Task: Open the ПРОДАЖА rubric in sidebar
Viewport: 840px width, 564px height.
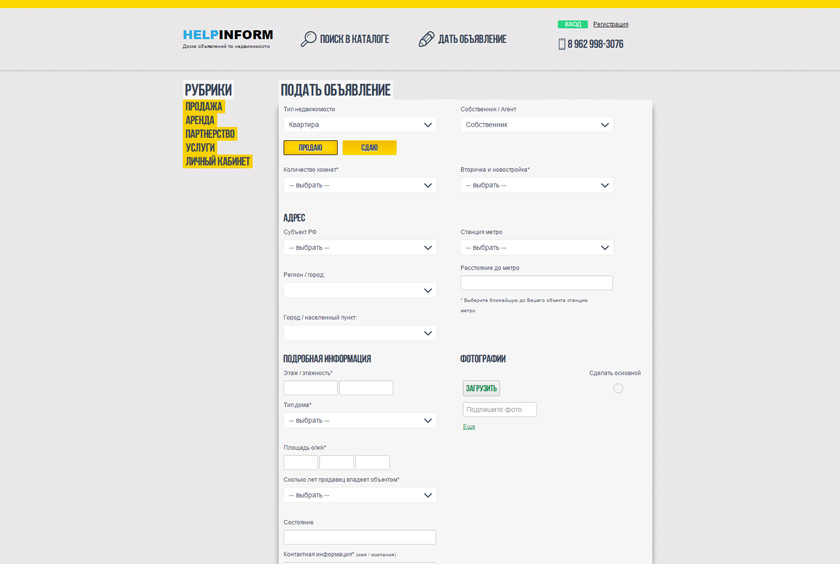Action: point(204,107)
